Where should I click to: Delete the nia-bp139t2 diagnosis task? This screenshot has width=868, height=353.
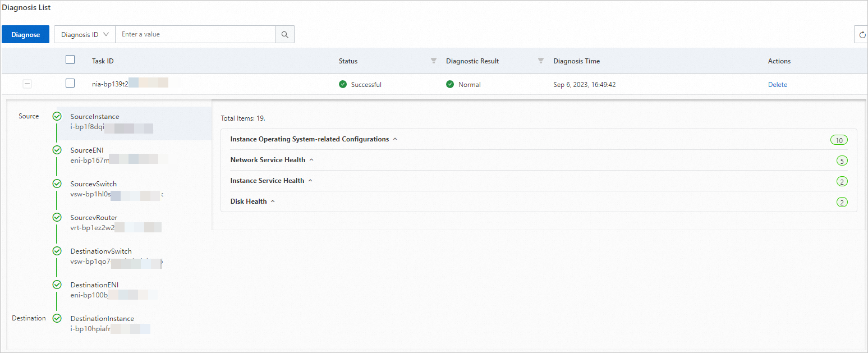click(778, 85)
